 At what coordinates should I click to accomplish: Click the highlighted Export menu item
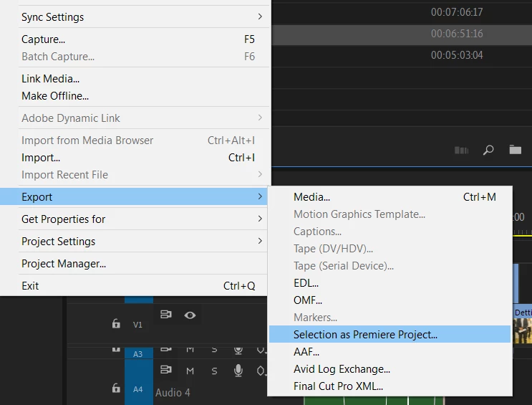click(134, 196)
